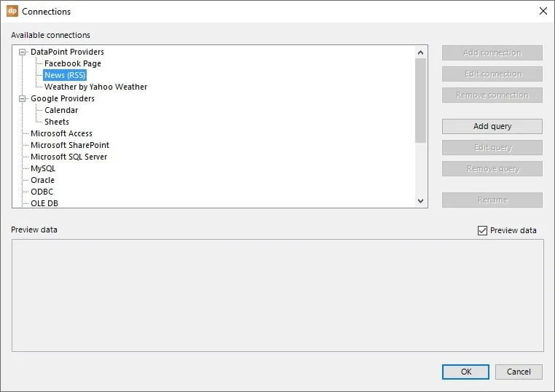Screen dimensions: 555x392
Task: Click the Remove connection button
Action: point(492,95)
